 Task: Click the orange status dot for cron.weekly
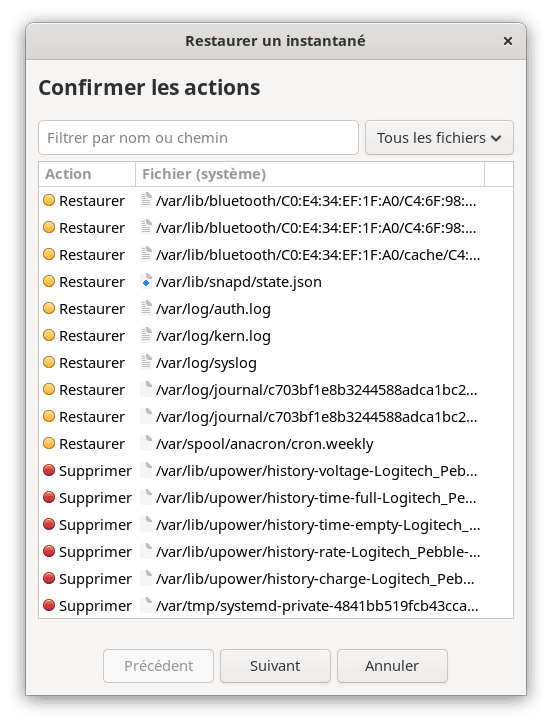[x=49, y=443]
